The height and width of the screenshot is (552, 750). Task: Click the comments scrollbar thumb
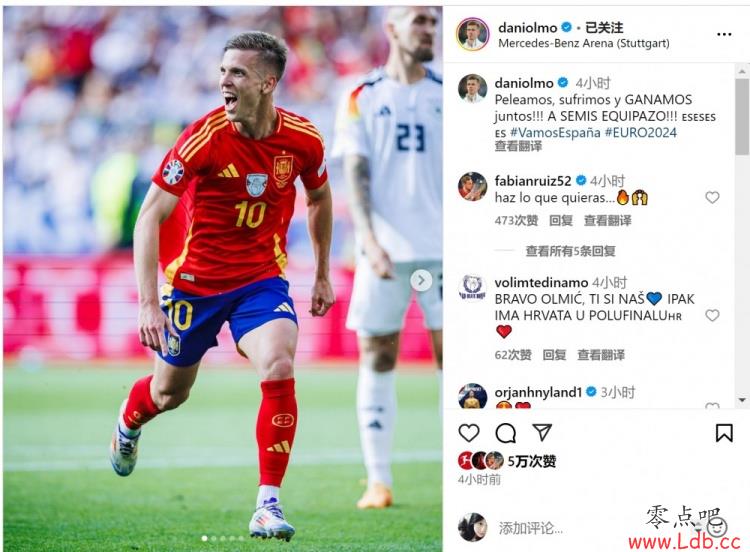click(742, 117)
